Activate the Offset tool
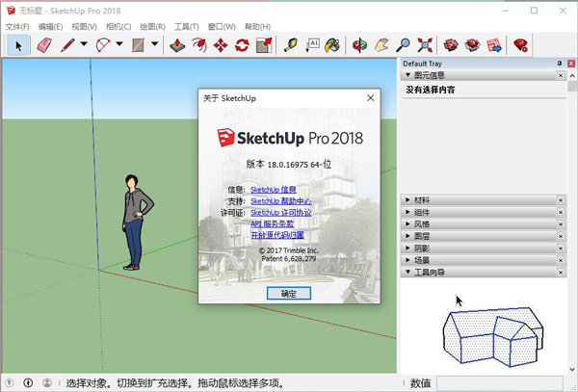 [x=199, y=45]
